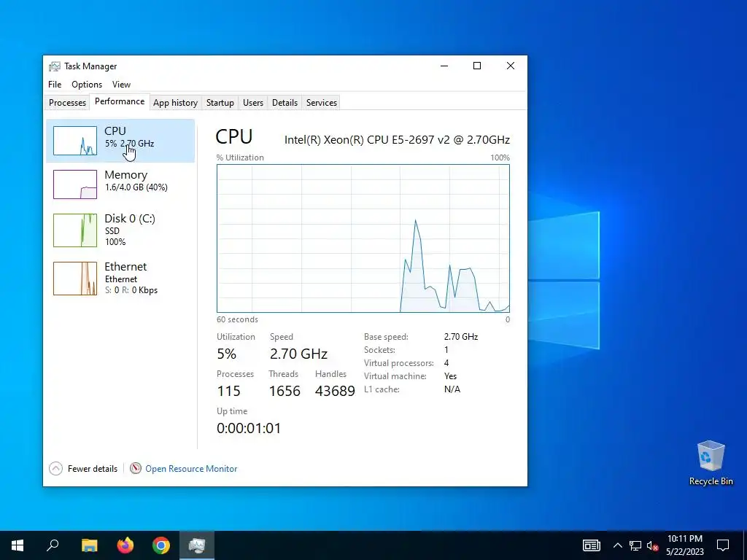Select Disk 0 (C:) resource item

coord(120,230)
